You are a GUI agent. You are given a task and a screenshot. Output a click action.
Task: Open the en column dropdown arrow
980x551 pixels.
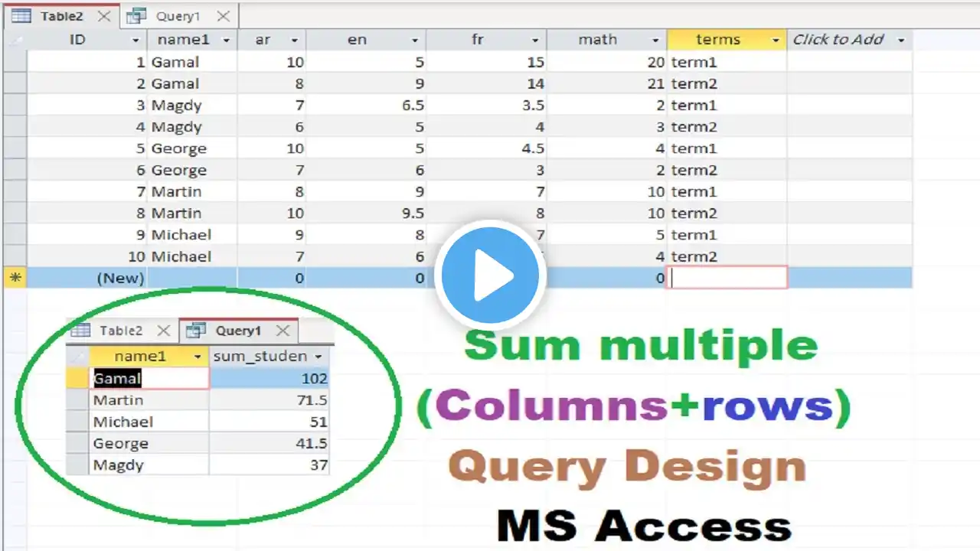click(x=415, y=41)
